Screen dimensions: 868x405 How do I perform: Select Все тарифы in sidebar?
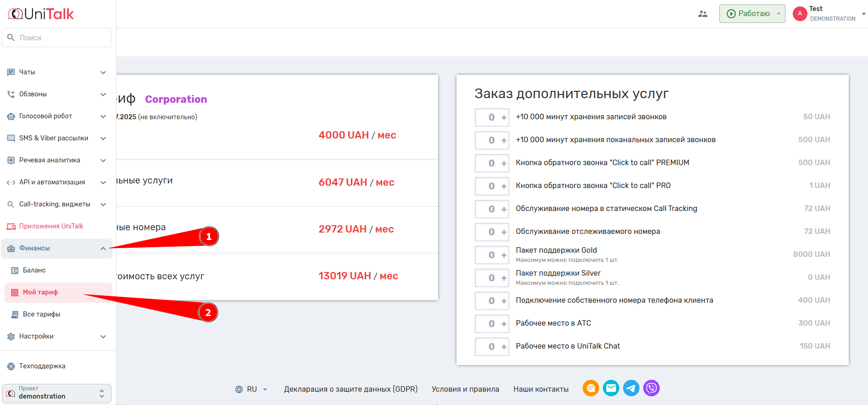coord(41,314)
